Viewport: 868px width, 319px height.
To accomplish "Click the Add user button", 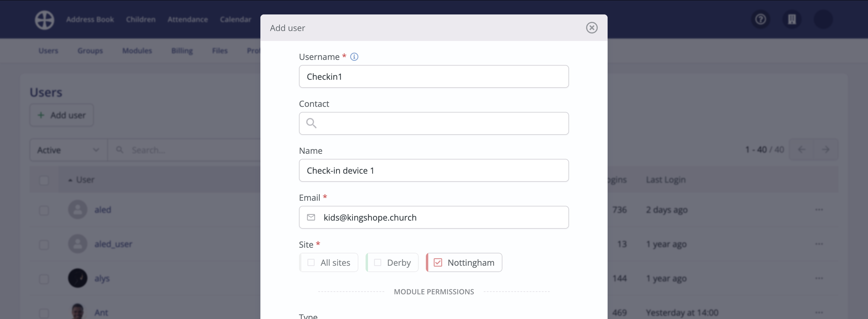I will [x=61, y=115].
